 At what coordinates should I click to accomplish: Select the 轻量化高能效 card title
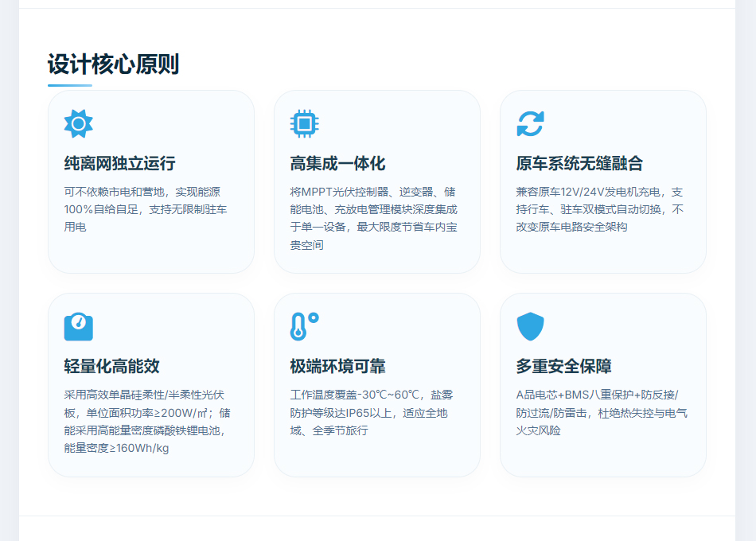pos(112,367)
